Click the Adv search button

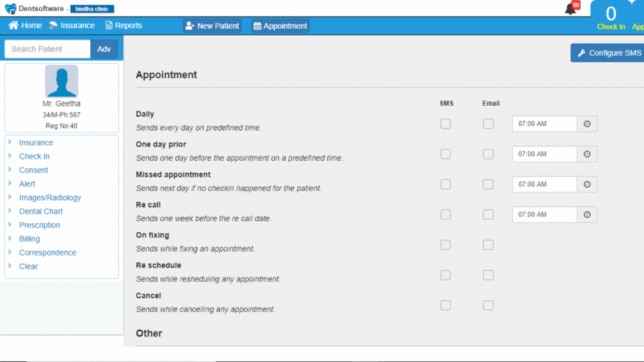click(x=104, y=49)
